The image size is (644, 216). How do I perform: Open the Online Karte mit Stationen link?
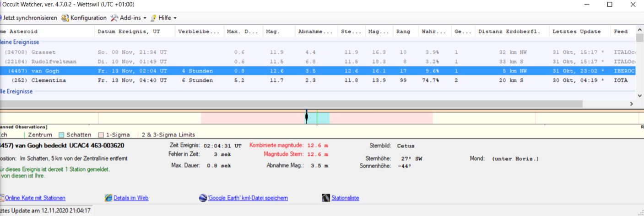(x=35, y=198)
